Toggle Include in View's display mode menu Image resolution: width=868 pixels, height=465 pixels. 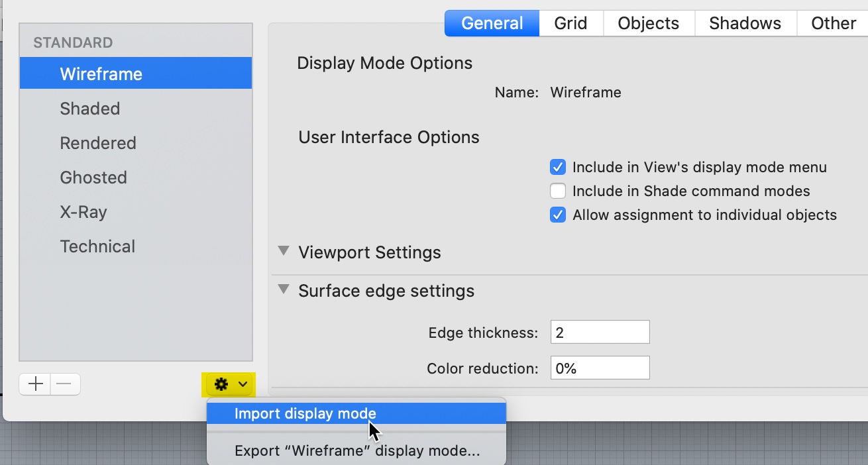coord(558,167)
